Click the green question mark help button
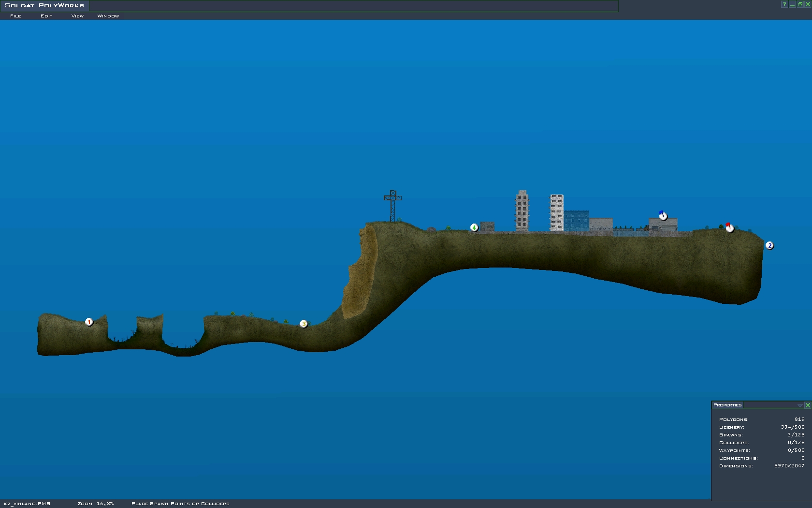Viewport: 812px width, 508px height. point(784,4)
